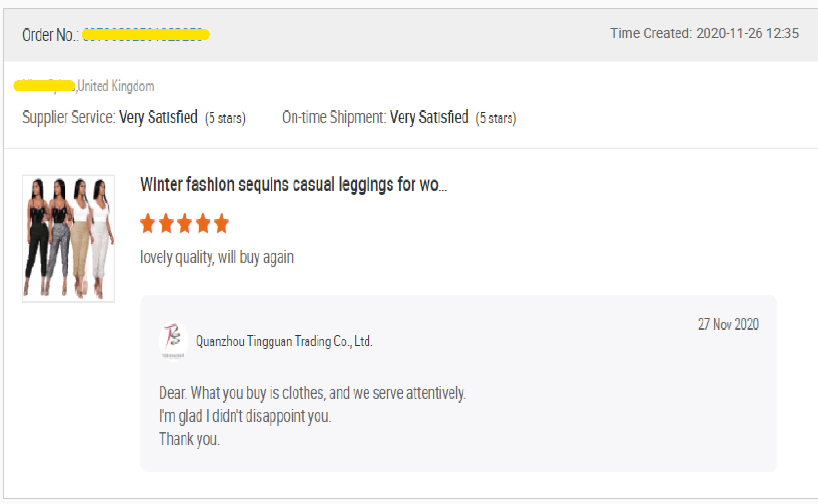The image size is (818, 504).
Task: Click "(5 stars)" beside On-time Shipment
Action: point(496,118)
